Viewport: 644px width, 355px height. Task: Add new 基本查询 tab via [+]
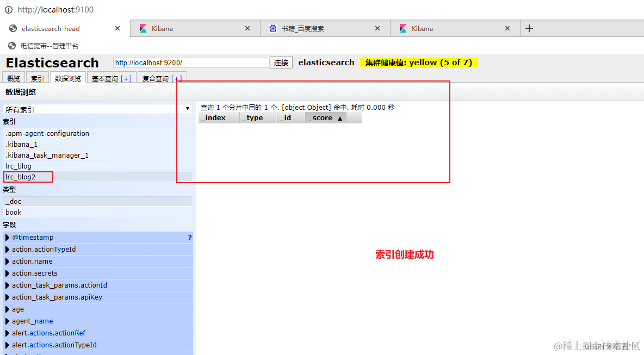point(126,78)
